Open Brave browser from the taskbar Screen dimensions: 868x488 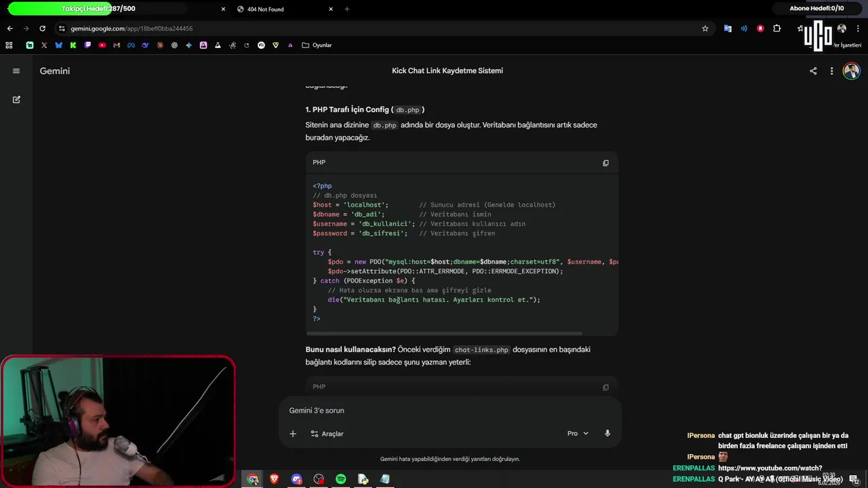pos(275,479)
